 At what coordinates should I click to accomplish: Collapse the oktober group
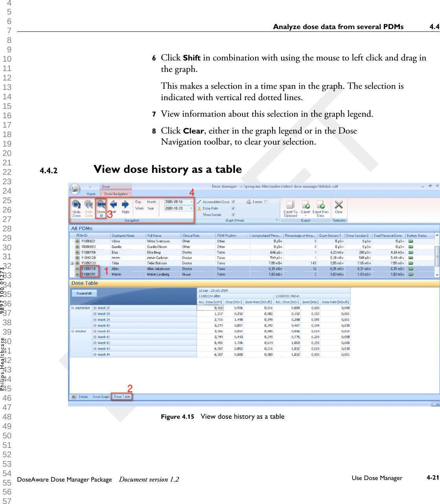click(x=72, y=331)
